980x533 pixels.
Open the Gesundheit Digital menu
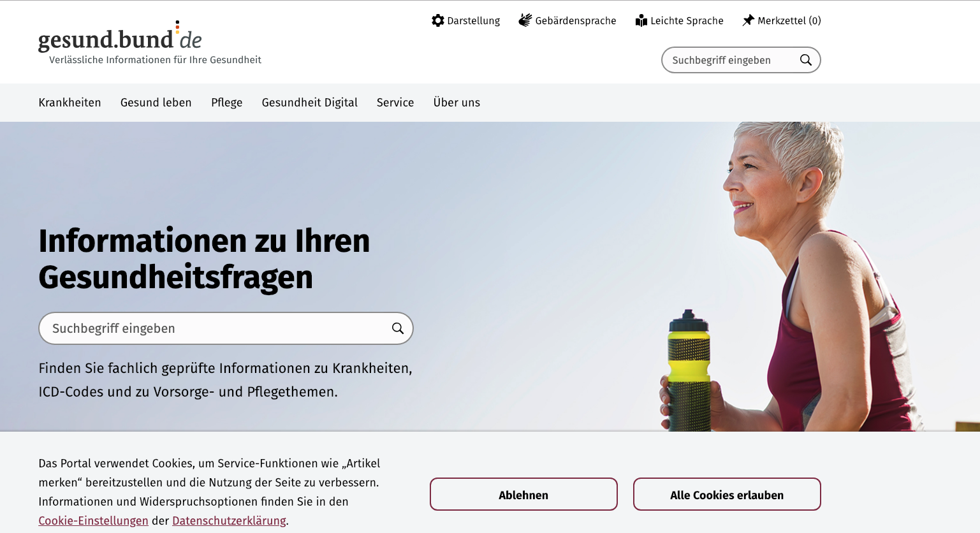coord(310,103)
